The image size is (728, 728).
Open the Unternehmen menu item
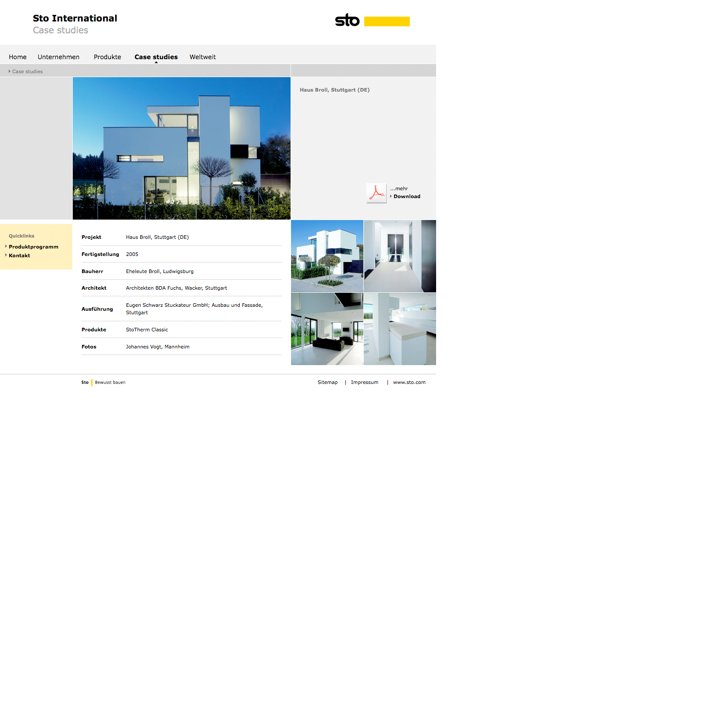coord(59,57)
